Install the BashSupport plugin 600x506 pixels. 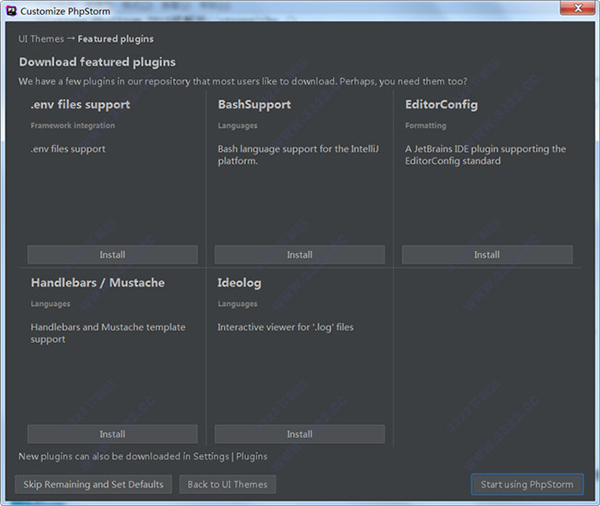click(300, 255)
